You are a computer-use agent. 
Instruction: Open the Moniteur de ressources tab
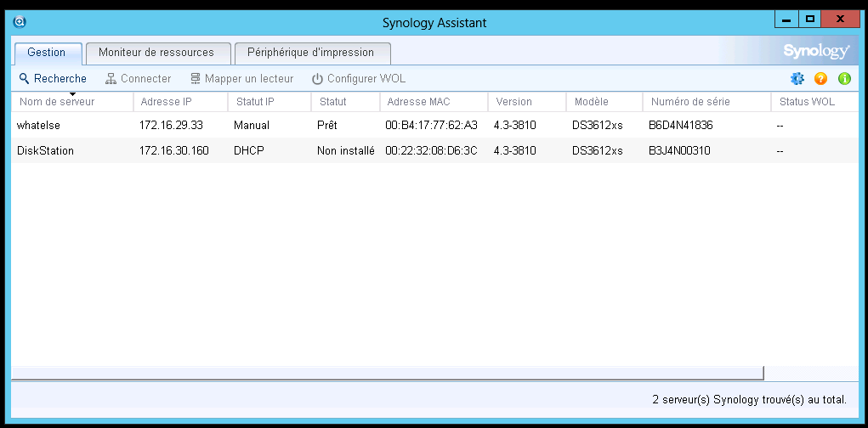click(158, 53)
